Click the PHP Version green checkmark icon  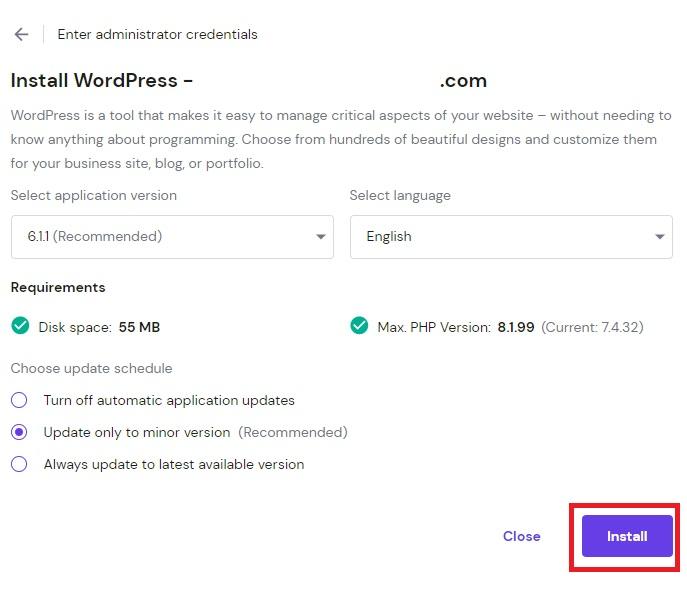coord(360,326)
